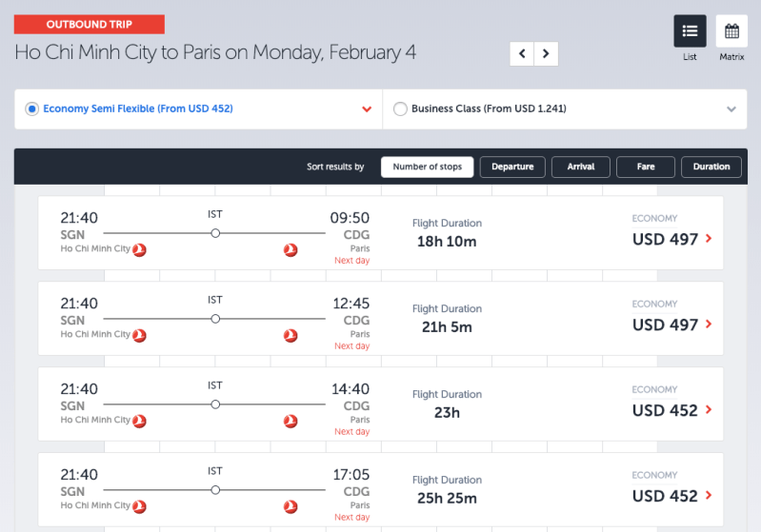
Task: Select Business Class radio button
Action: (x=399, y=109)
